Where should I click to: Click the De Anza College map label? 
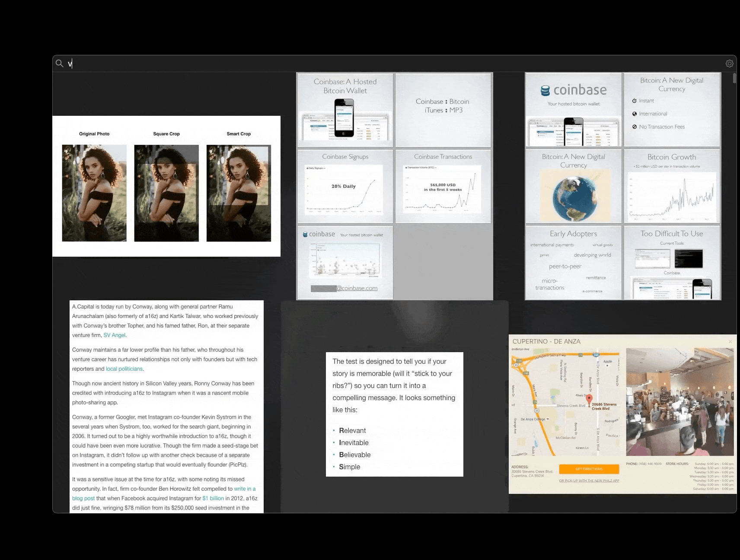[x=533, y=419]
